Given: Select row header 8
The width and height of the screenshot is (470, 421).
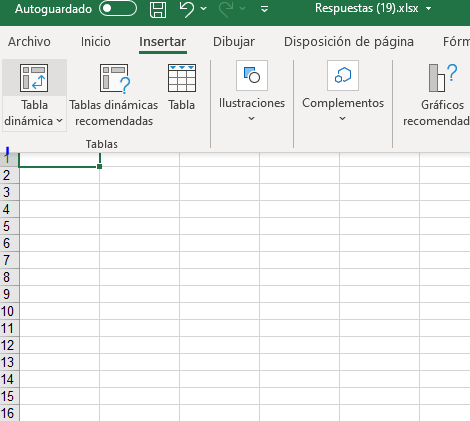Looking at the screenshot, I should pyautogui.click(x=9, y=277).
